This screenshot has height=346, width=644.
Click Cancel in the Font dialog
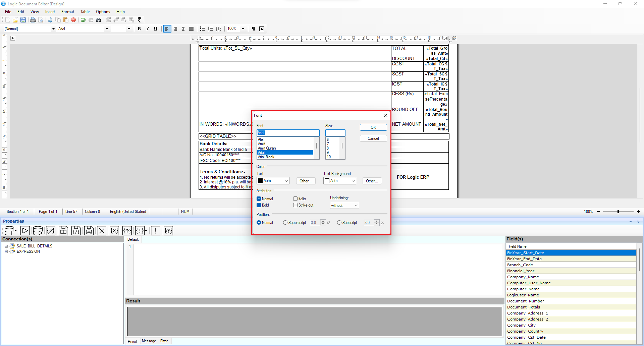(x=373, y=138)
